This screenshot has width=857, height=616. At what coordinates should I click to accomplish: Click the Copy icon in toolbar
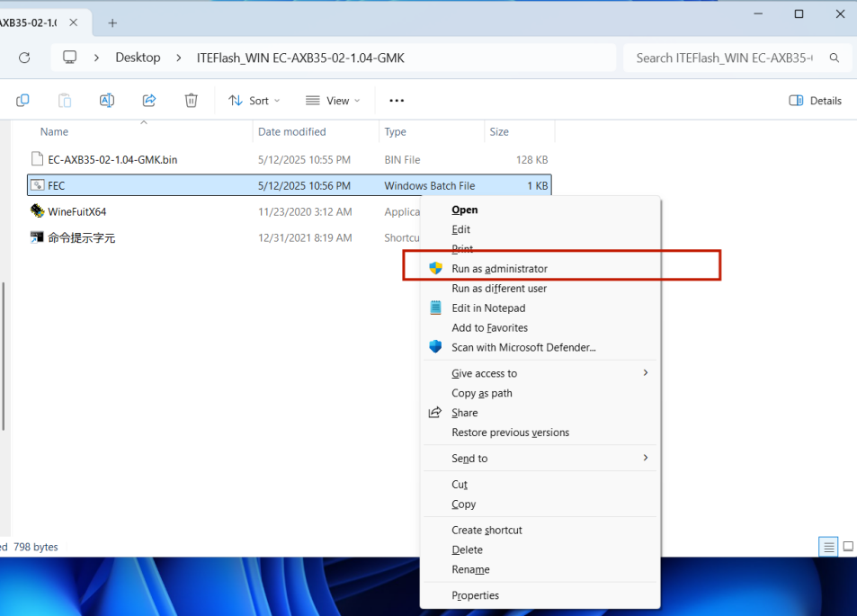(x=22, y=101)
